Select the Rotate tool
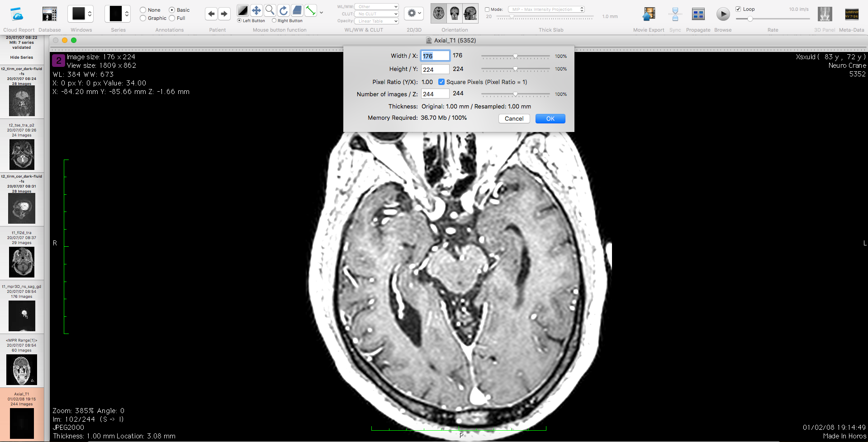This screenshot has width=868, height=442. [x=284, y=11]
